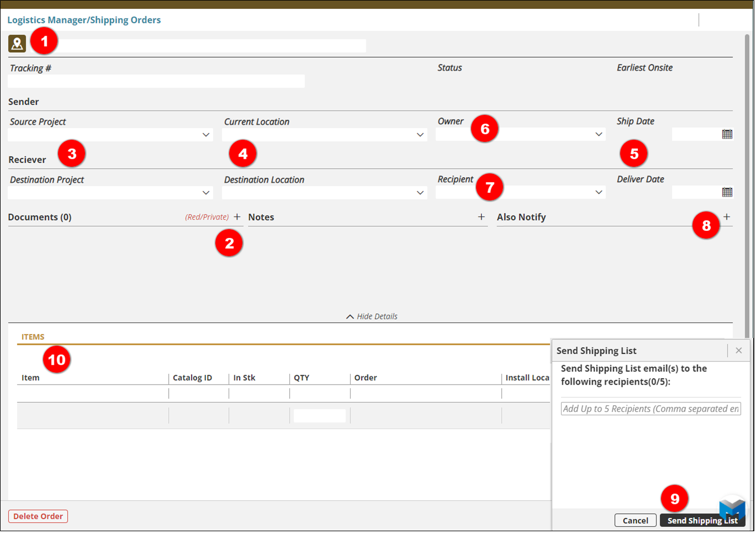The height and width of the screenshot is (534, 756).
Task: Click the Send Shipping List button
Action: (702, 521)
